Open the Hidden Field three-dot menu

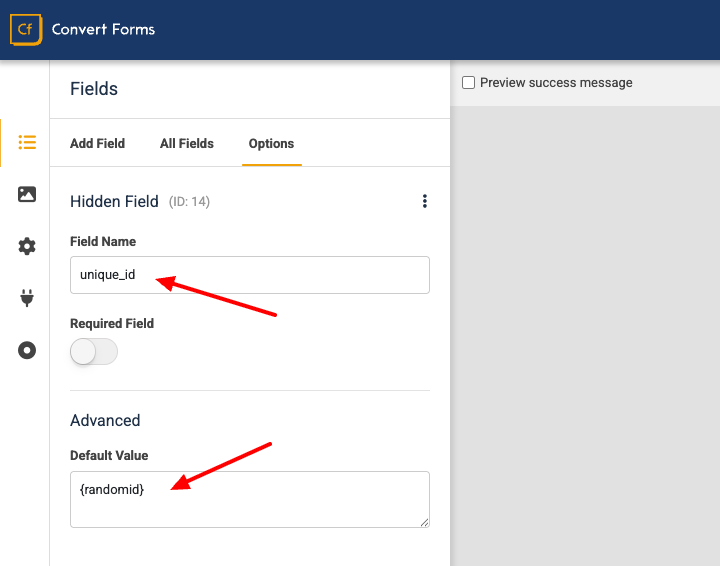pos(425,201)
